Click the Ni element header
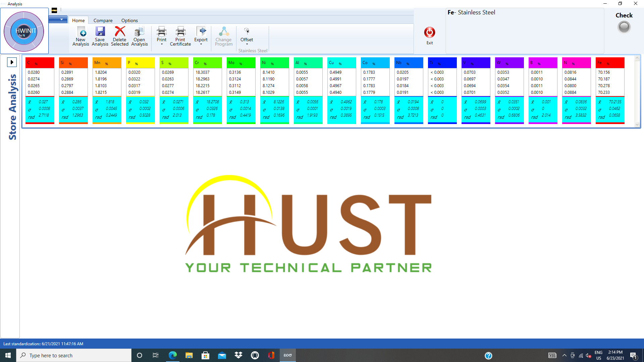 point(275,63)
